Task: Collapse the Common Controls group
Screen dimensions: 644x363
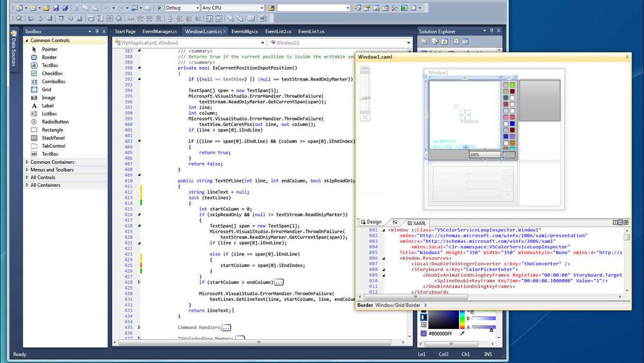Action: (x=27, y=40)
